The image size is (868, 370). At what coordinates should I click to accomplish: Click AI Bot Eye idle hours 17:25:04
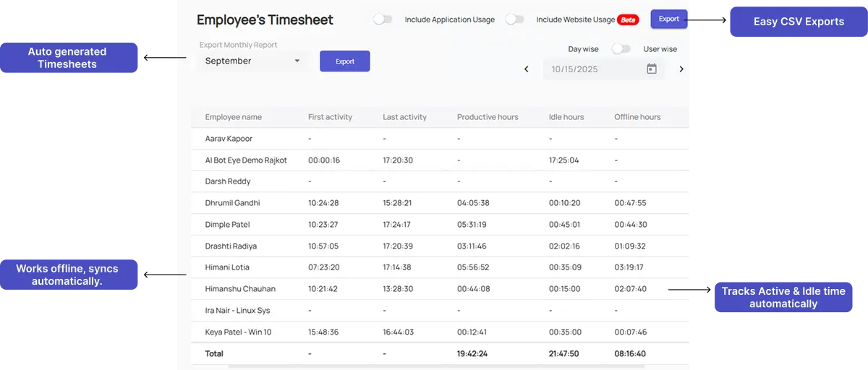point(564,160)
